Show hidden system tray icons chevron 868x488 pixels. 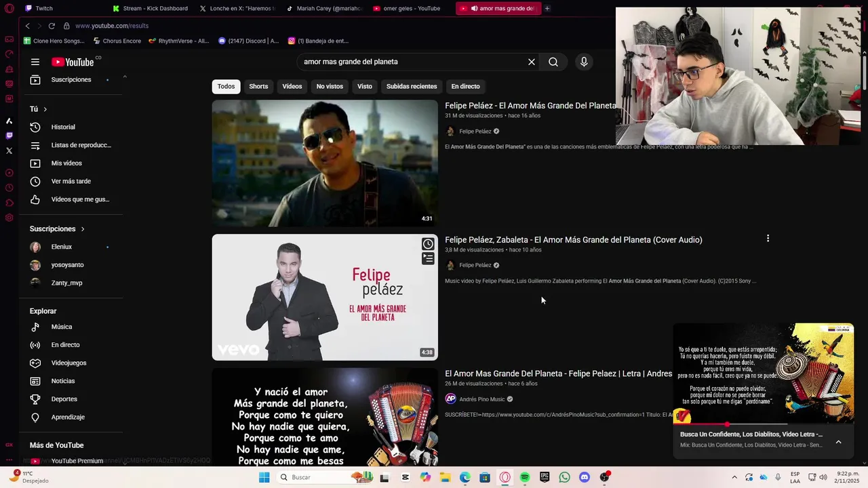pyautogui.click(x=734, y=477)
